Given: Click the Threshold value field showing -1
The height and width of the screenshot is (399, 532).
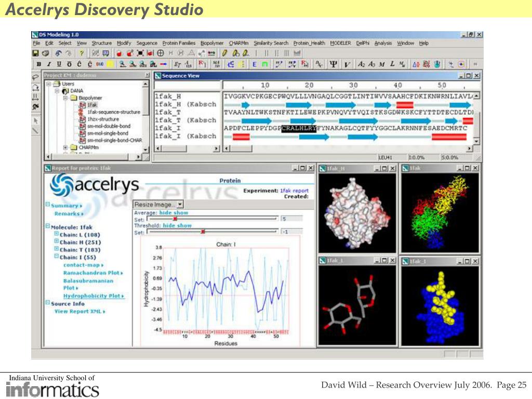Looking at the screenshot, I should [292, 231].
